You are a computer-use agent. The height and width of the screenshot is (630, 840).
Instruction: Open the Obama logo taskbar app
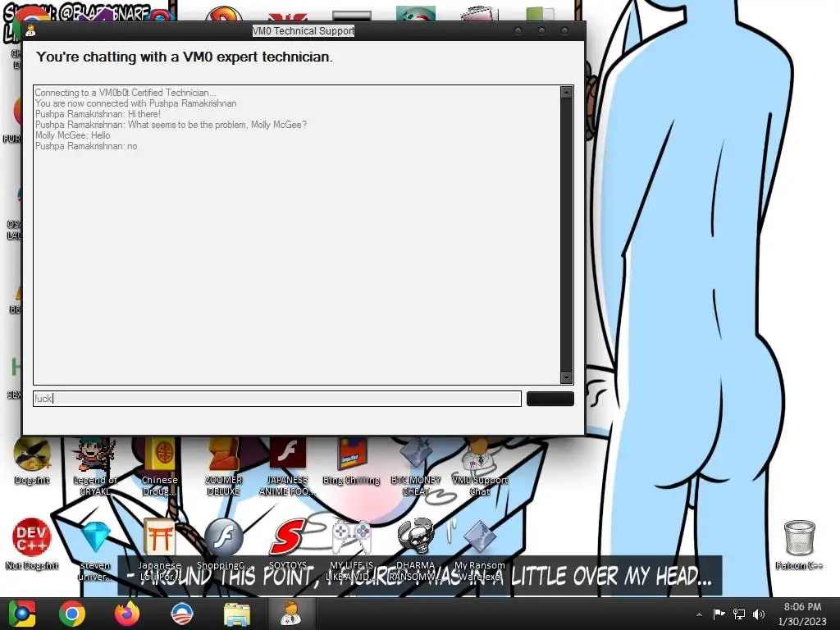pyautogui.click(x=181, y=614)
